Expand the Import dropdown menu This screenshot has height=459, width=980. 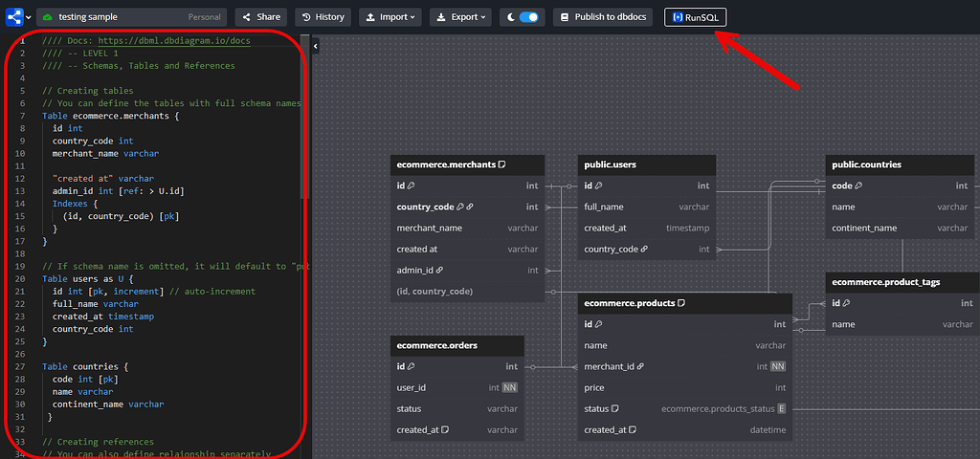pyautogui.click(x=390, y=17)
